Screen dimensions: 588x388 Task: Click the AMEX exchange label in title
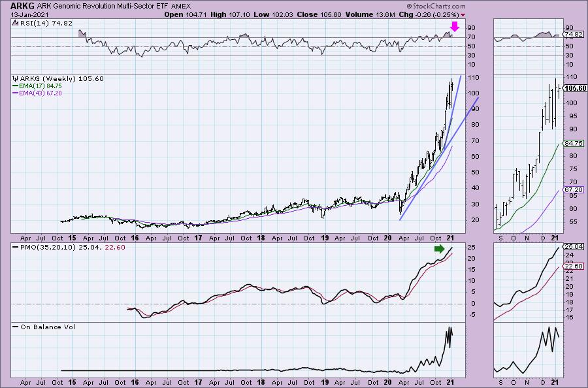pyautogui.click(x=181, y=7)
